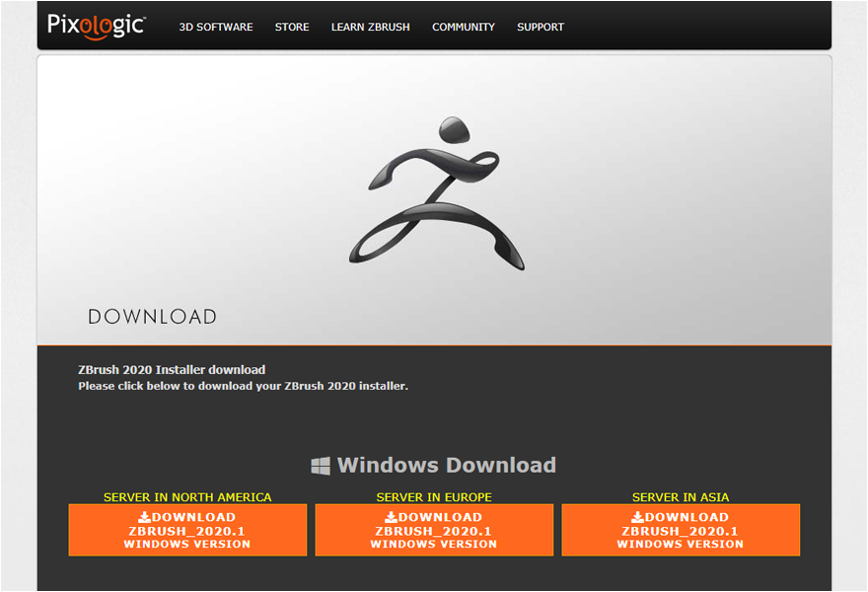Open the LEARN ZBRUSH menu item
This screenshot has height=592, width=868.
coord(370,27)
